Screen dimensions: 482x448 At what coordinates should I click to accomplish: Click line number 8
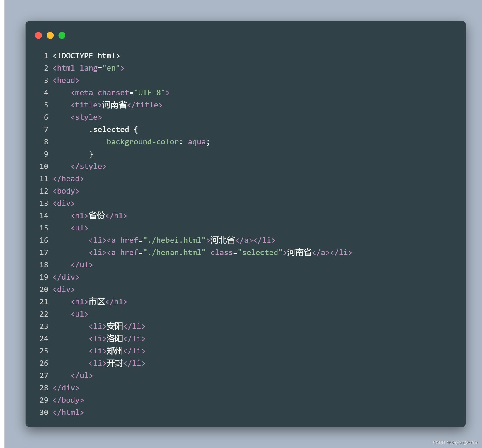pyautogui.click(x=46, y=142)
